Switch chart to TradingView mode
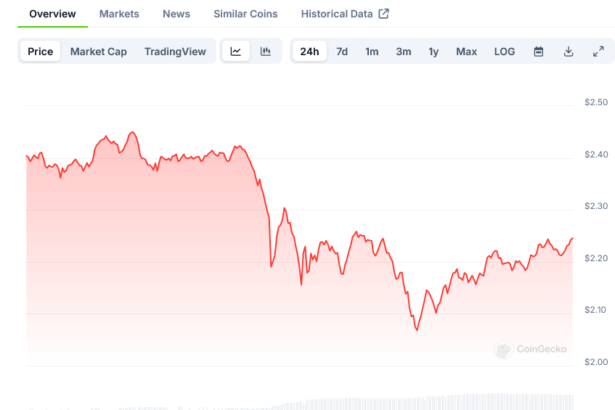The height and width of the screenshot is (410, 615). 174,52
